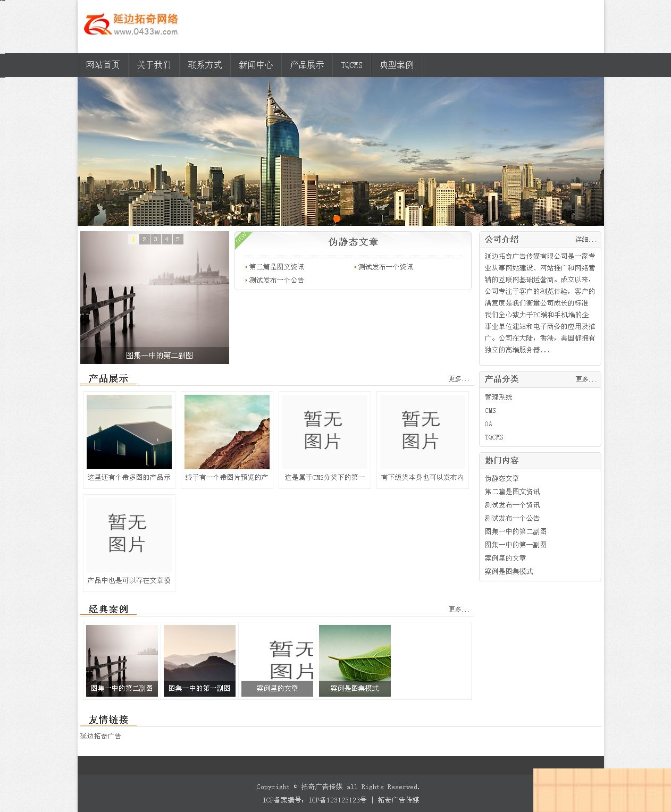Viewport: 671px width, 812px height.
Task: Click the 延边拓奇广告 friendly link
Action: (x=100, y=737)
